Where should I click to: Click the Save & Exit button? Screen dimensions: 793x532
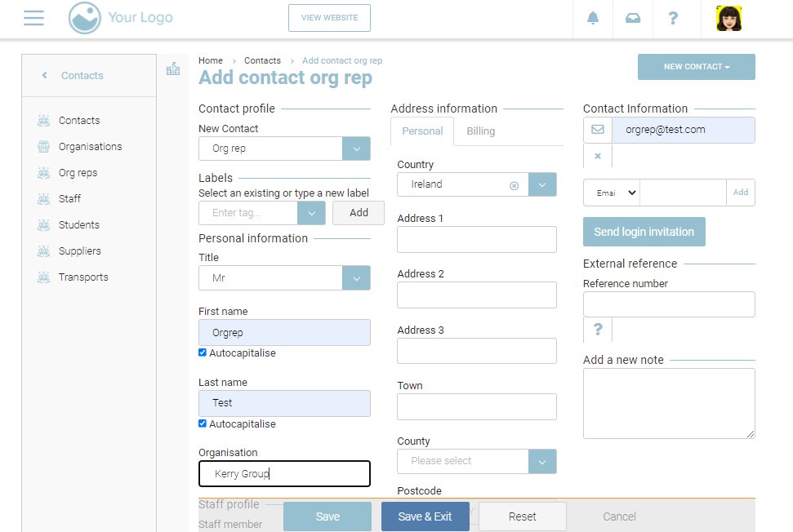(425, 516)
